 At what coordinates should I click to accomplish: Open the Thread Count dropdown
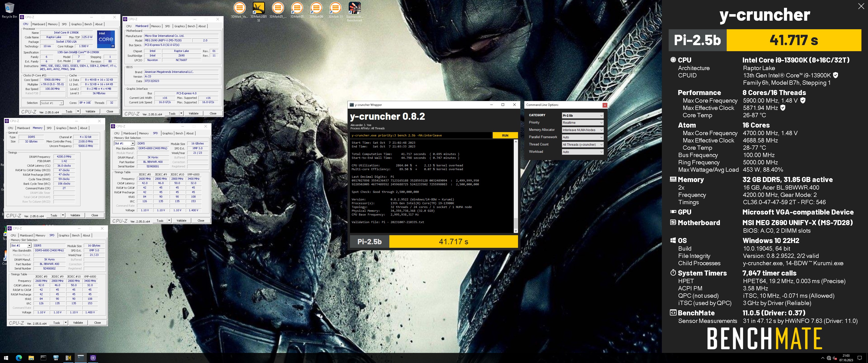(582, 144)
